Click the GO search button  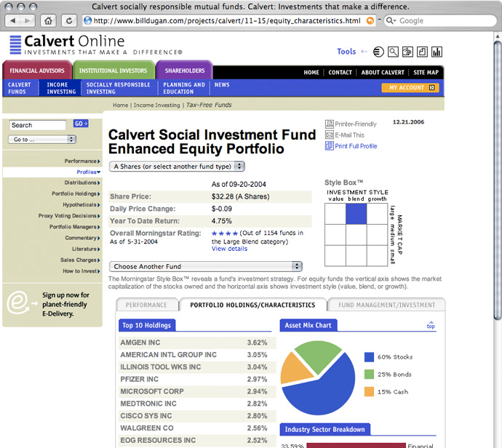click(81, 124)
